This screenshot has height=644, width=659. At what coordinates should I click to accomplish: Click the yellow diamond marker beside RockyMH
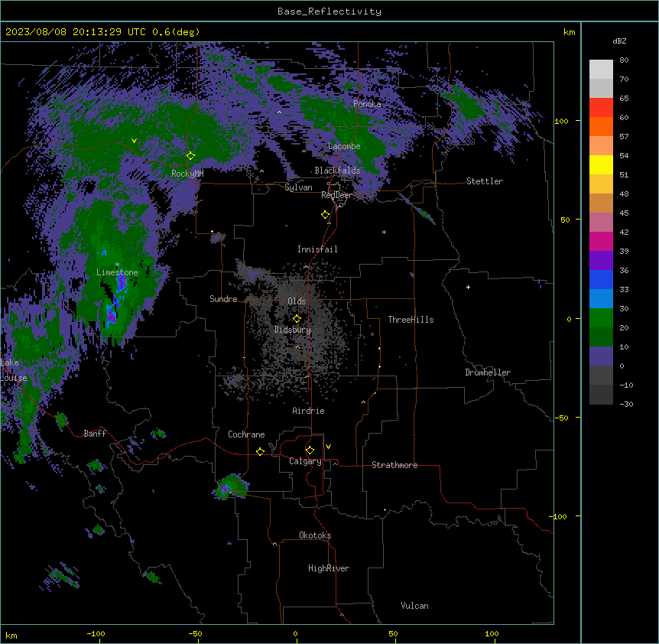[191, 156]
